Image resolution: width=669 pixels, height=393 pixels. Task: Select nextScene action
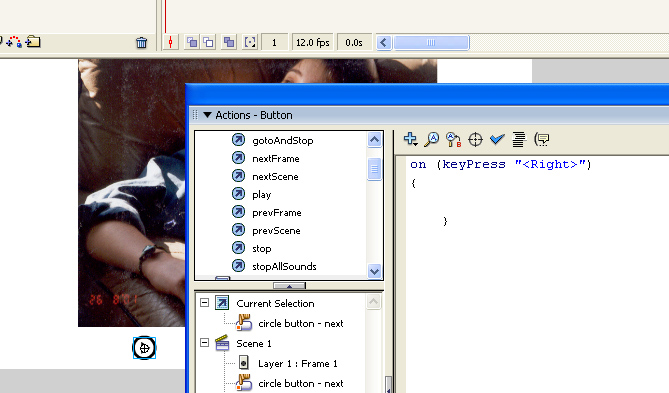pyautogui.click(x=275, y=177)
